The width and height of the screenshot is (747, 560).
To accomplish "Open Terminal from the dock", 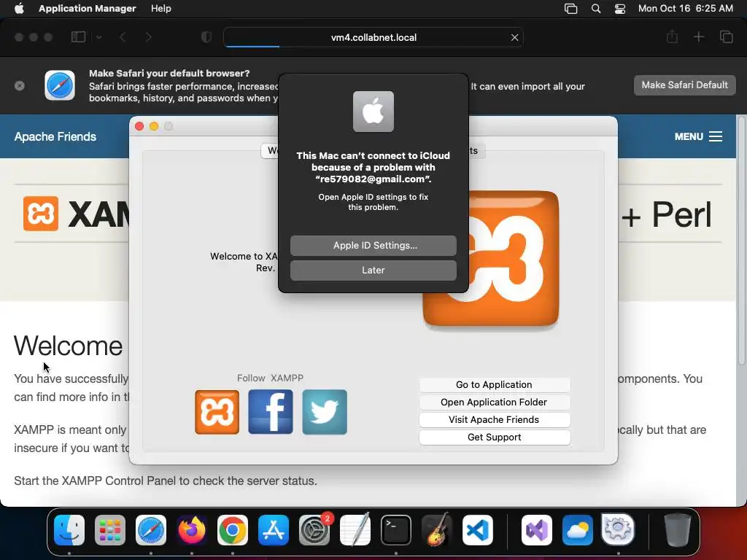I will coord(396,530).
